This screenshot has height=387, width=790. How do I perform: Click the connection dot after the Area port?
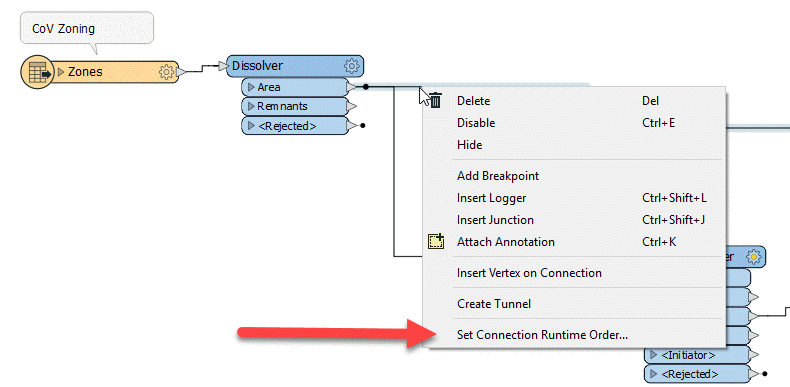366,87
